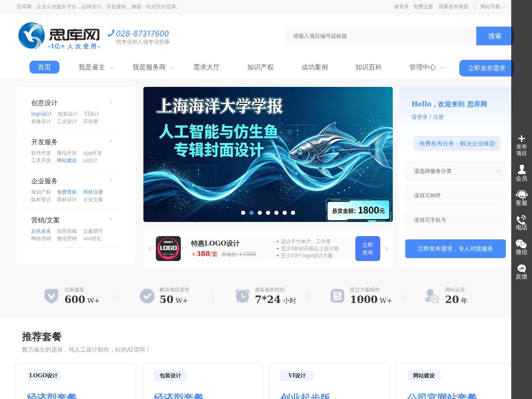Open the 反馈 feedback icon in sidebar
Viewport: 532px width, 399px height.
(522, 268)
